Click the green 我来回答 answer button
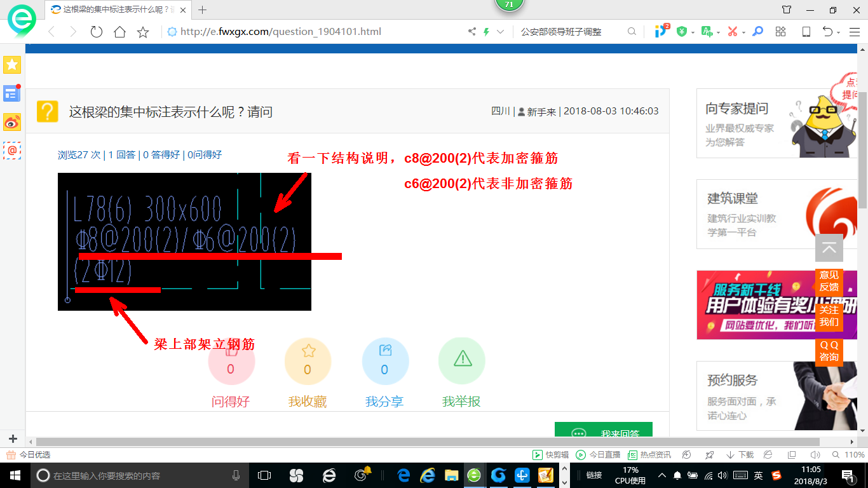The height and width of the screenshot is (488, 868). 604,430
